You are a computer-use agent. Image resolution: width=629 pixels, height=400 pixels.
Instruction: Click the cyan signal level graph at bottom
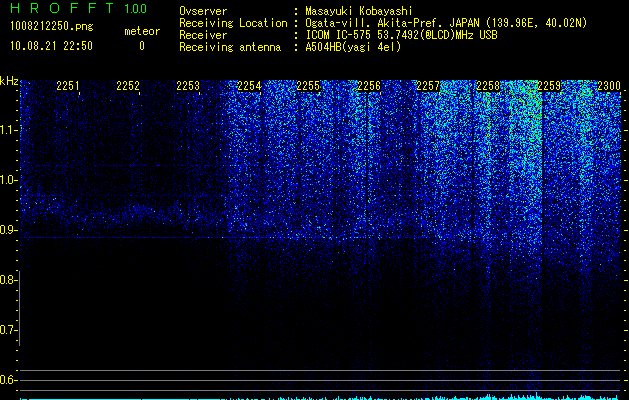point(321,396)
